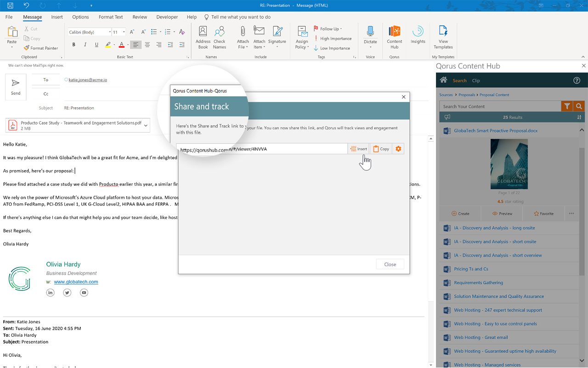Insert the Share and Track link
Image resolution: width=588 pixels, height=368 pixels.
pos(358,149)
